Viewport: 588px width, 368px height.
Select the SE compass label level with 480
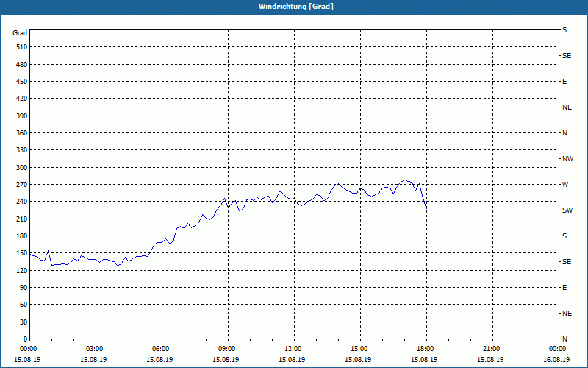tap(567, 56)
